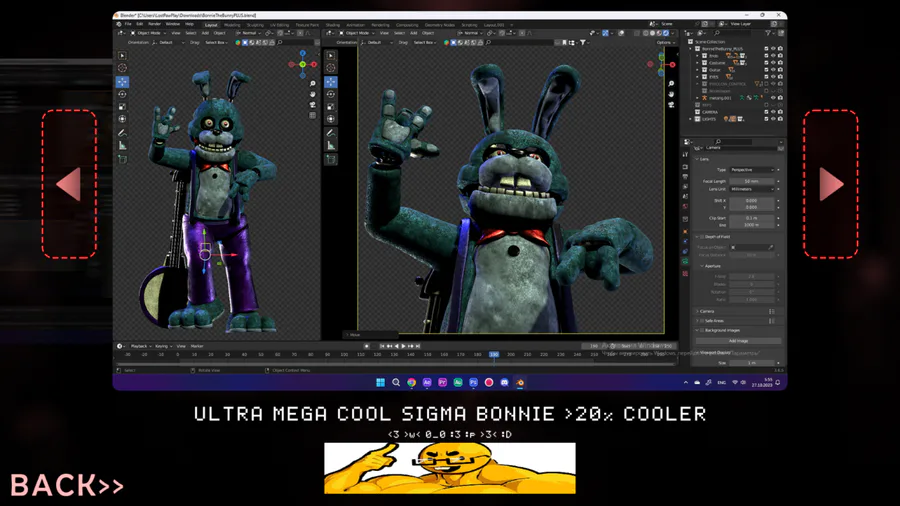Click the pan hand icon in right viewport
The height and width of the screenshot is (506, 900).
[x=671, y=94]
